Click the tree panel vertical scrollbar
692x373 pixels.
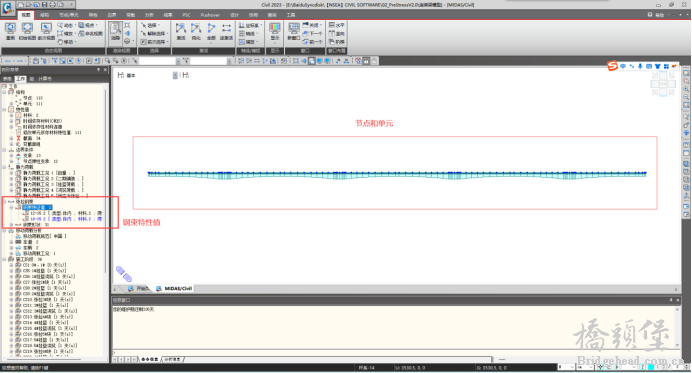pyautogui.click(x=105, y=181)
